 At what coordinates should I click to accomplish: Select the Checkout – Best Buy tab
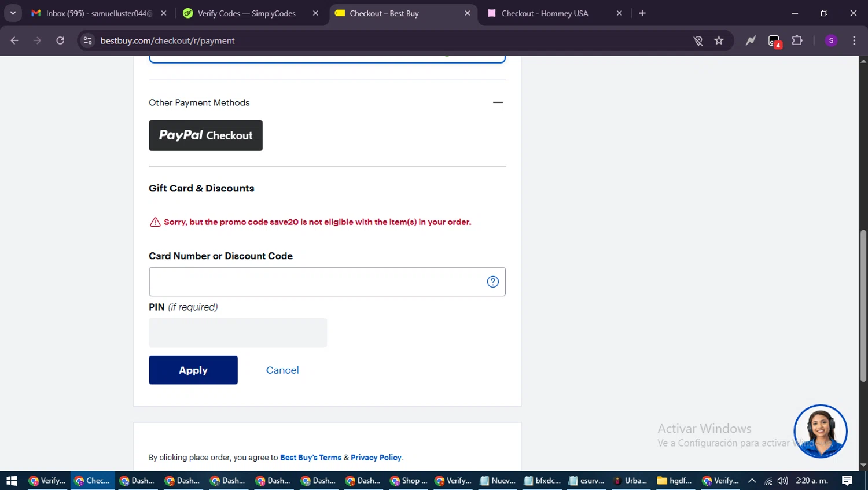384,13
